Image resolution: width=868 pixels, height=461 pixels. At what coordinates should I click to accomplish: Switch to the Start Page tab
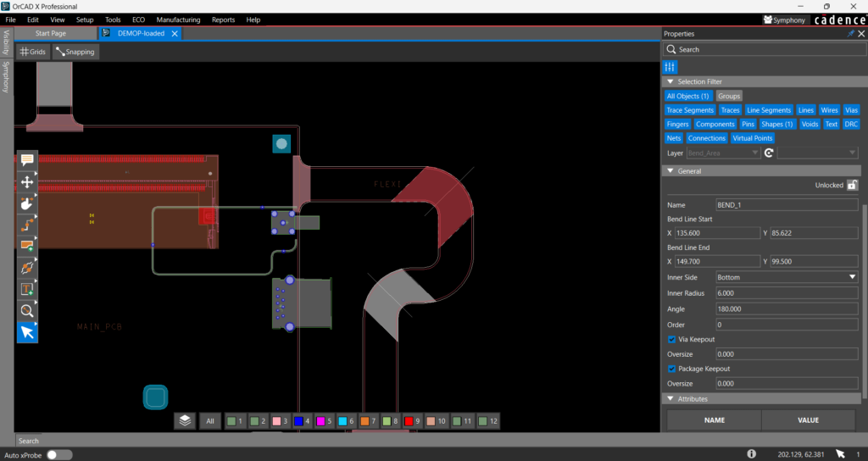pyautogui.click(x=50, y=33)
